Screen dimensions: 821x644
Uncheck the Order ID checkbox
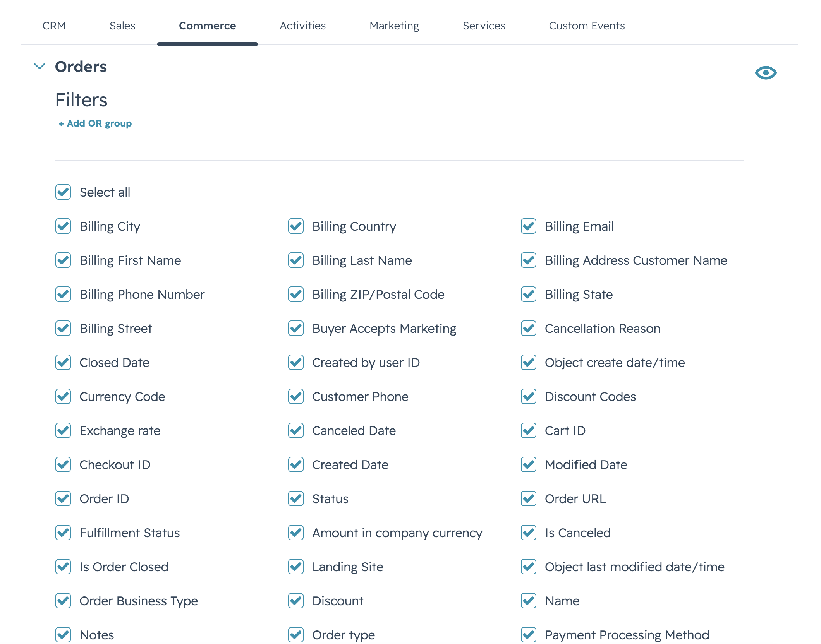(x=63, y=498)
